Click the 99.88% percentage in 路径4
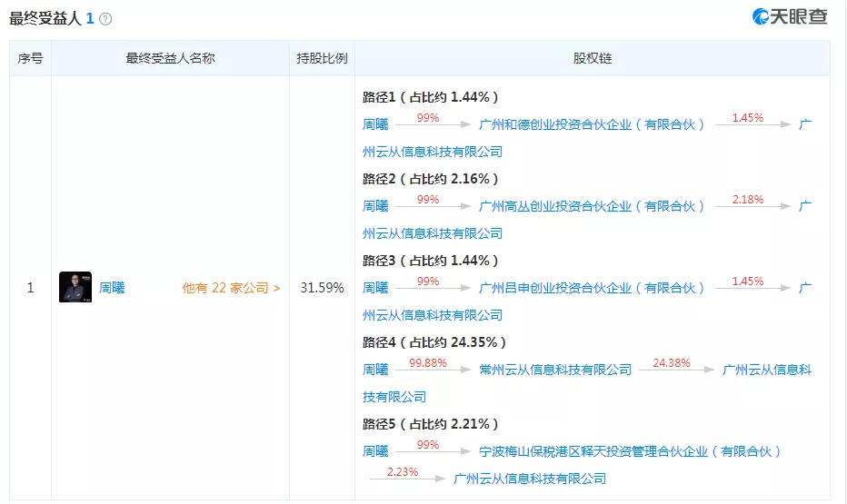 pyautogui.click(x=428, y=363)
